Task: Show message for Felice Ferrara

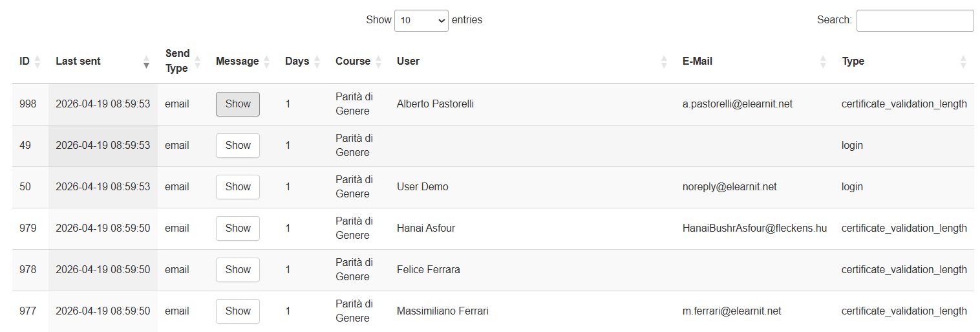Action: coord(238,270)
